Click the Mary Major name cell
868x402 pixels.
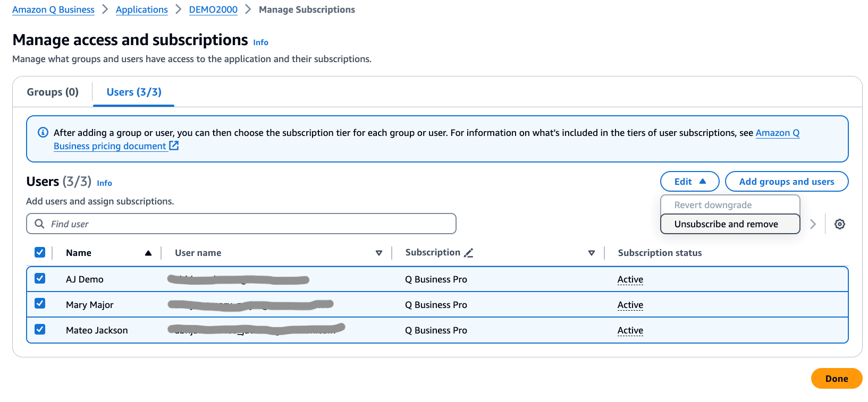click(90, 305)
